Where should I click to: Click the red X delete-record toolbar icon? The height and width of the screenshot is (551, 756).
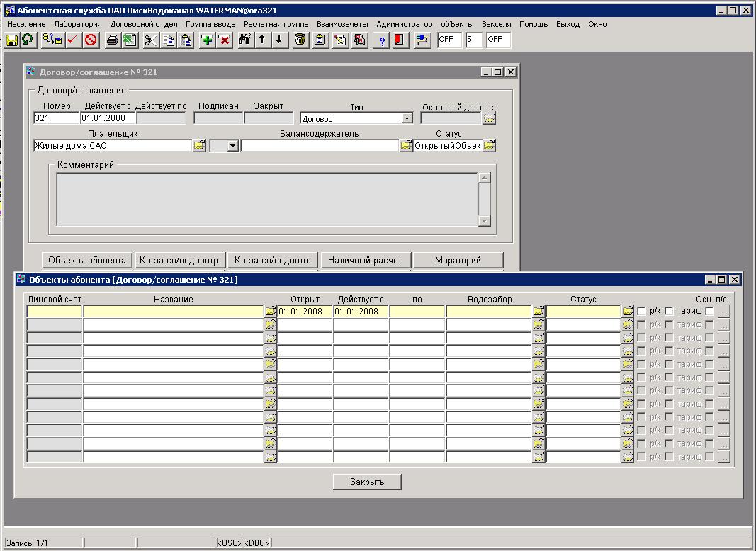224,40
